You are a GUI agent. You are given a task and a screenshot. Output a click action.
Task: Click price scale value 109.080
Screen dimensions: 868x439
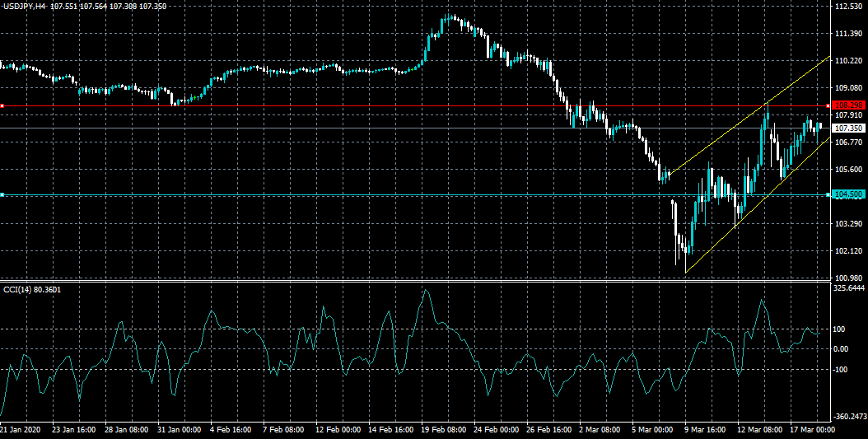[x=848, y=88]
